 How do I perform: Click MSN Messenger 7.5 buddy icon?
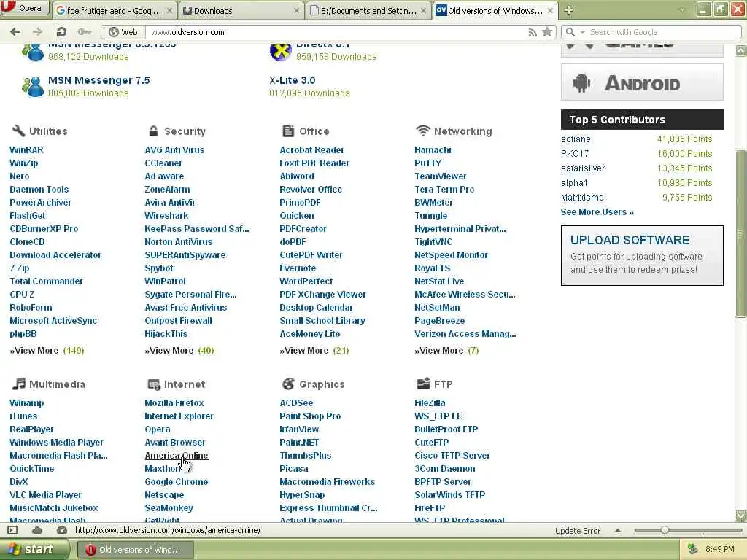pyautogui.click(x=33, y=87)
